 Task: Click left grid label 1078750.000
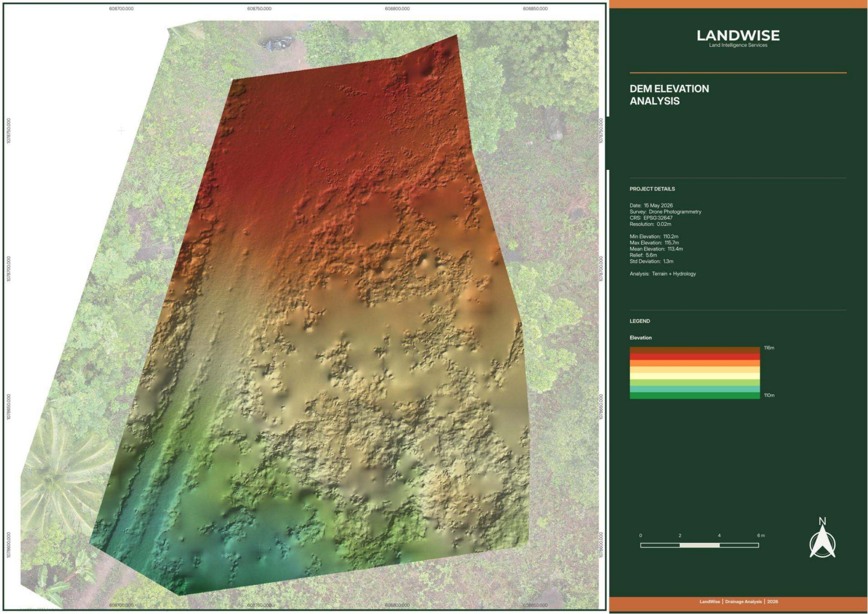click(x=8, y=131)
